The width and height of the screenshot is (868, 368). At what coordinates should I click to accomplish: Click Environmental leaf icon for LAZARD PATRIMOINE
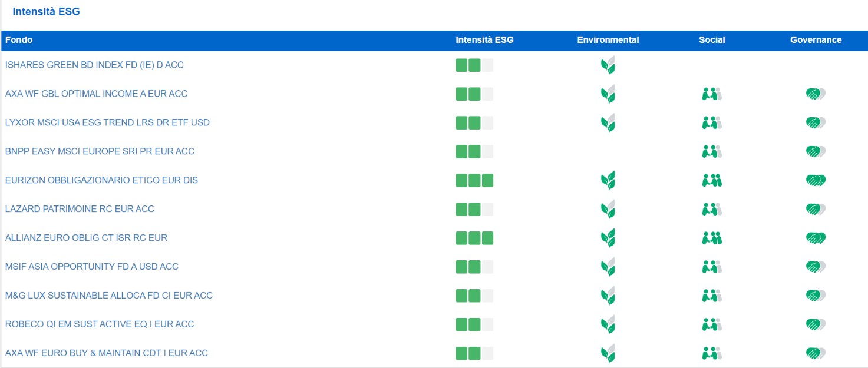[x=608, y=210]
